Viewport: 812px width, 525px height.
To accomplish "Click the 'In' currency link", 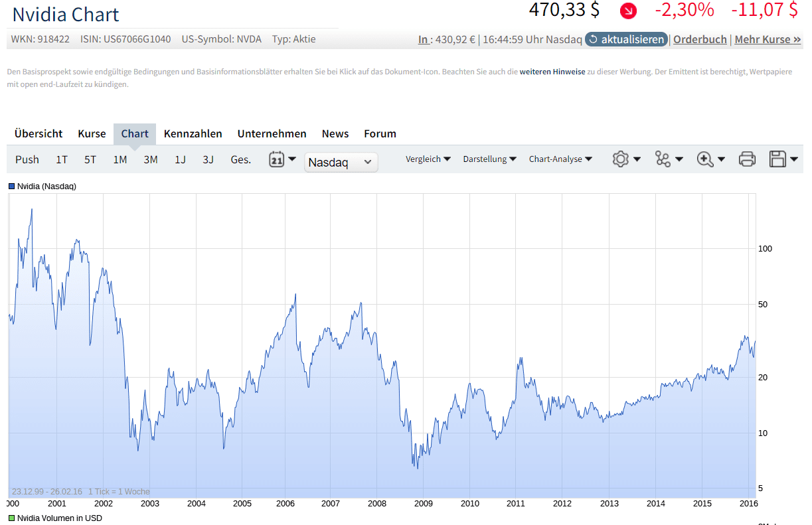I will pyautogui.click(x=423, y=39).
